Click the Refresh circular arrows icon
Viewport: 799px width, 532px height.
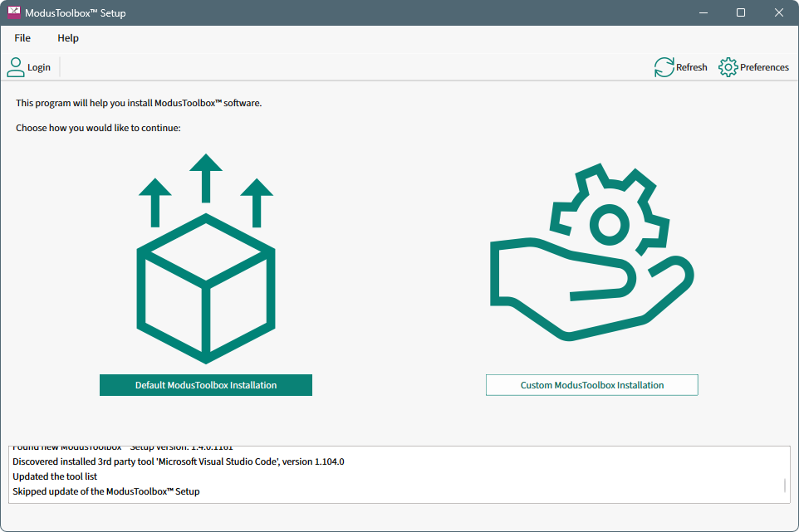[x=664, y=67]
